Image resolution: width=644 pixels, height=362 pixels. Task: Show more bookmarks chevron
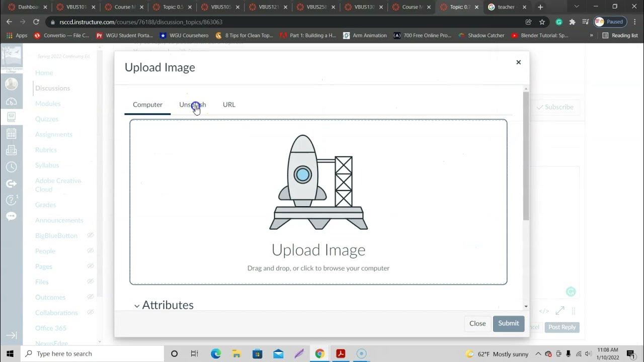click(591, 36)
